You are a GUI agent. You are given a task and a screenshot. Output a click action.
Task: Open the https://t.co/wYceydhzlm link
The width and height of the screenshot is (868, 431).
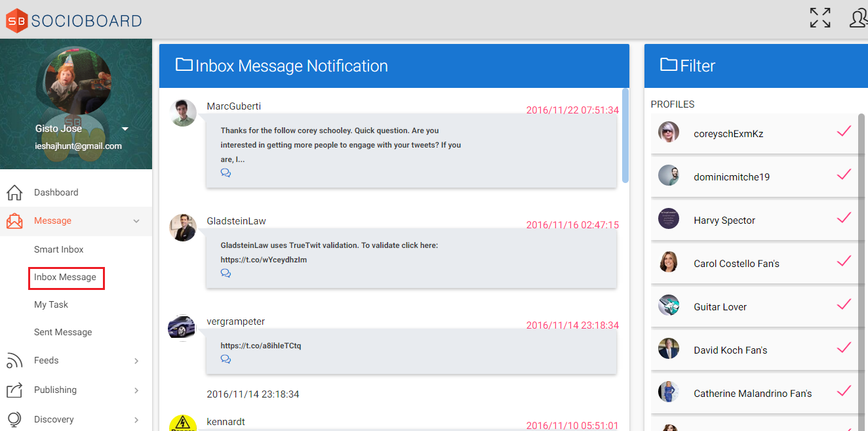[264, 260]
